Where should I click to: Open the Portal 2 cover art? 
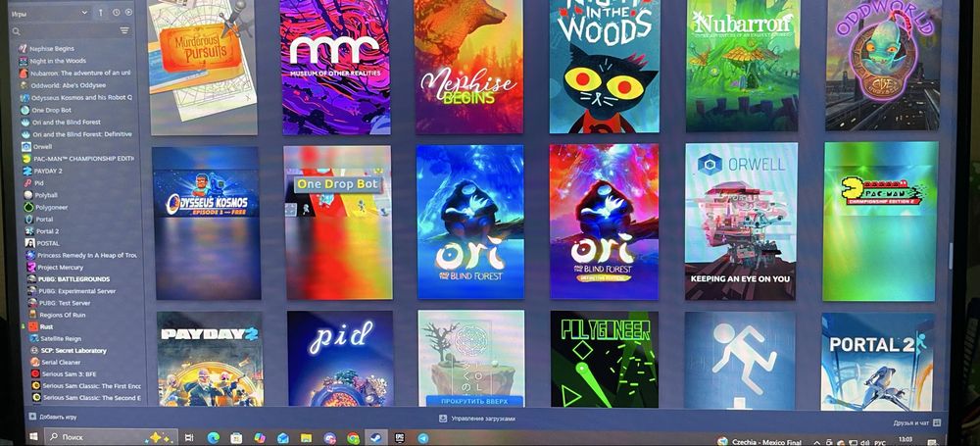[877, 362]
